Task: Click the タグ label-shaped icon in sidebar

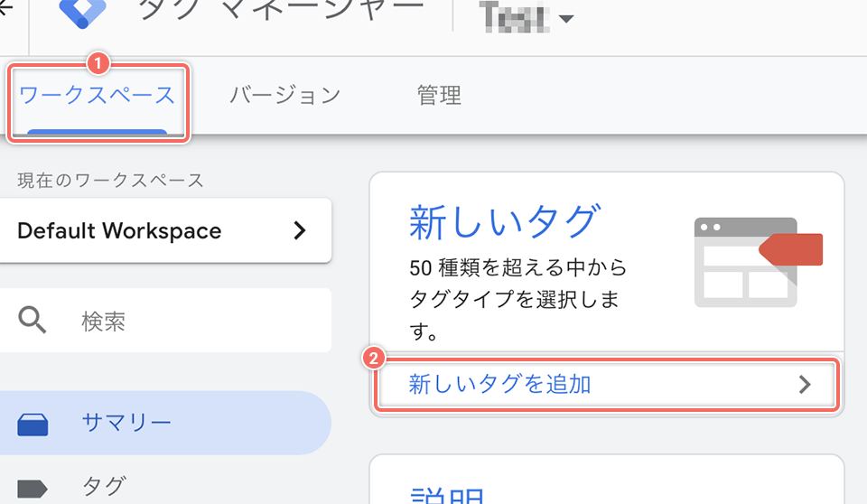Action: 33,489
